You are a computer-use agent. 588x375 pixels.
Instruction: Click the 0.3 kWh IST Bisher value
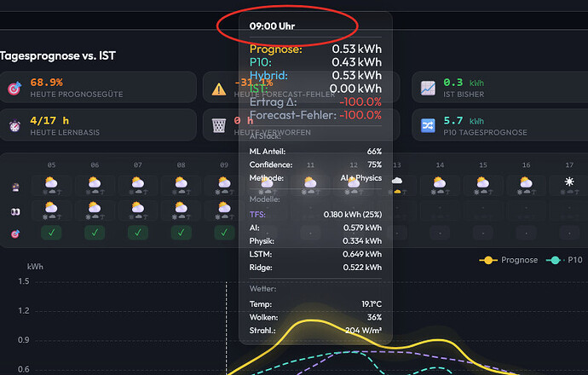pyautogui.click(x=464, y=83)
